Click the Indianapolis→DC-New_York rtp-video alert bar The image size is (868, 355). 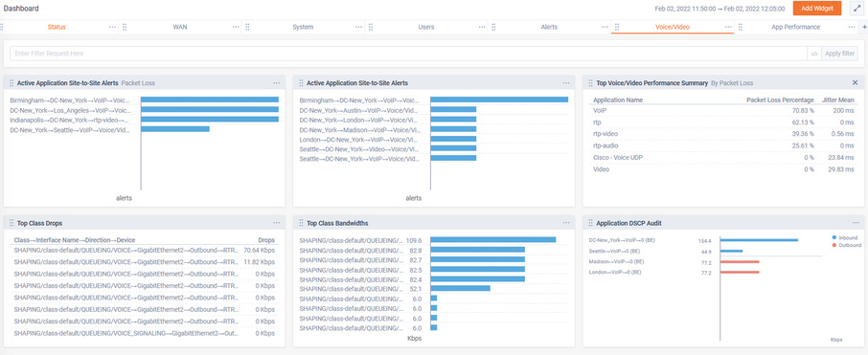(x=210, y=120)
